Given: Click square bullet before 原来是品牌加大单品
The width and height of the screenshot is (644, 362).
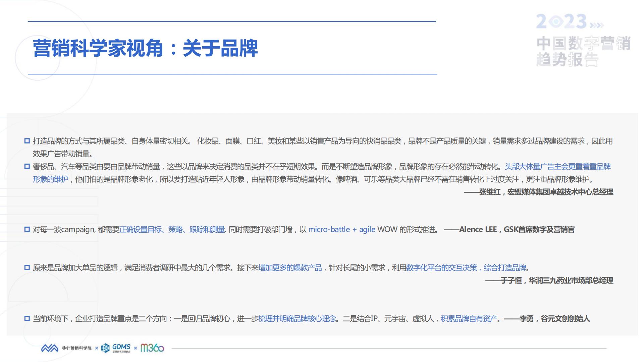Looking at the screenshot, I should click(x=27, y=267).
